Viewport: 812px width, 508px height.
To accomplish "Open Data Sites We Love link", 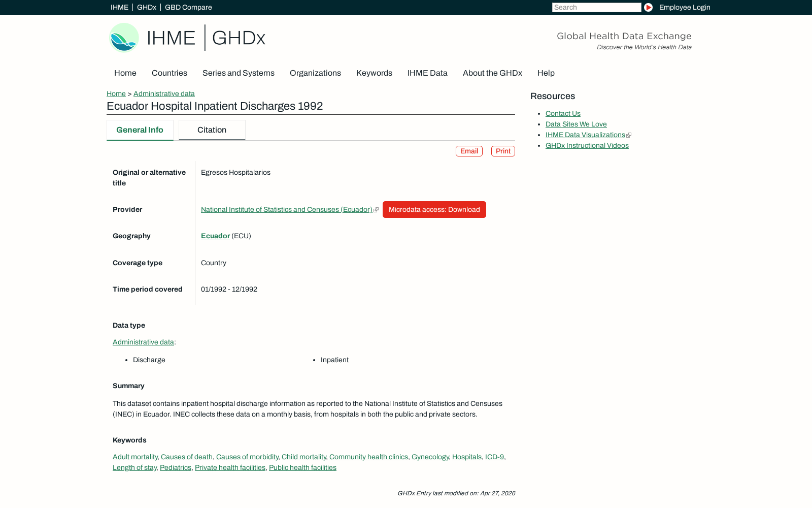I will (576, 124).
